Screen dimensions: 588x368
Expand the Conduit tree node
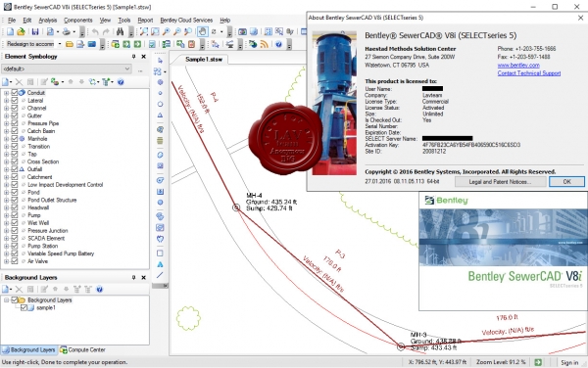click(x=7, y=92)
